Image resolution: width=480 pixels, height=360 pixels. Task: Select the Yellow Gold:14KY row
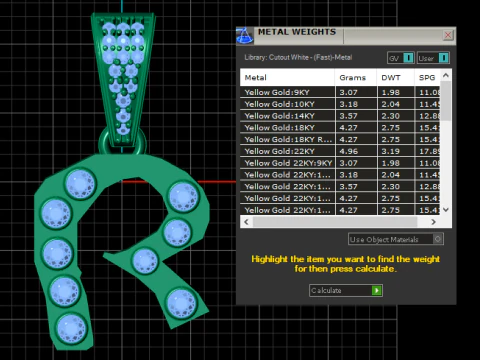[340, 116]
